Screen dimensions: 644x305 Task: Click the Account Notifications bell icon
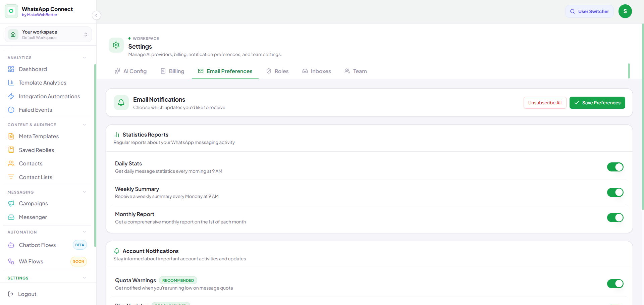point(117,251)
